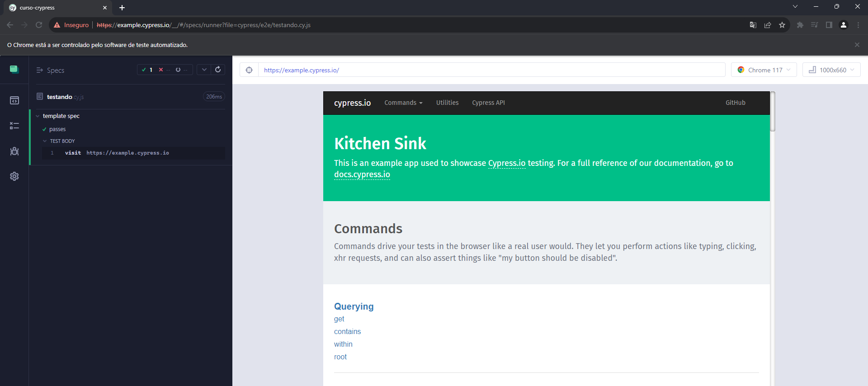Viewport: 868px width, 386px height.
Task: Open the tab search chevron
Action: pos(795,6)
